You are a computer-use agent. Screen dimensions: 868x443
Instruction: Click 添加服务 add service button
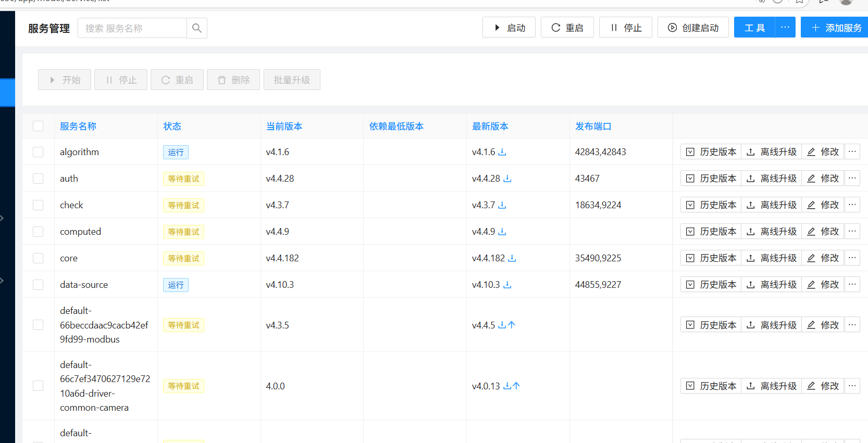click(834, 28)
